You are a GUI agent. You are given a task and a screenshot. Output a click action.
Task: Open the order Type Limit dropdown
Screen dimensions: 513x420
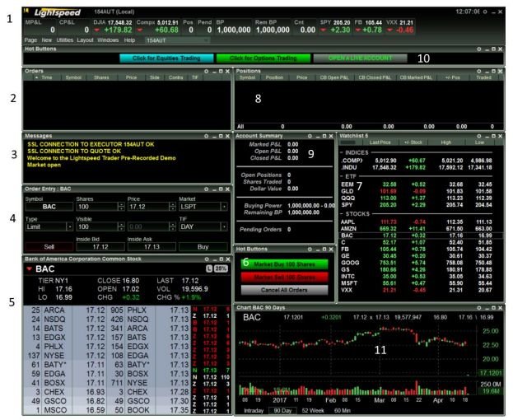point(70,226)
